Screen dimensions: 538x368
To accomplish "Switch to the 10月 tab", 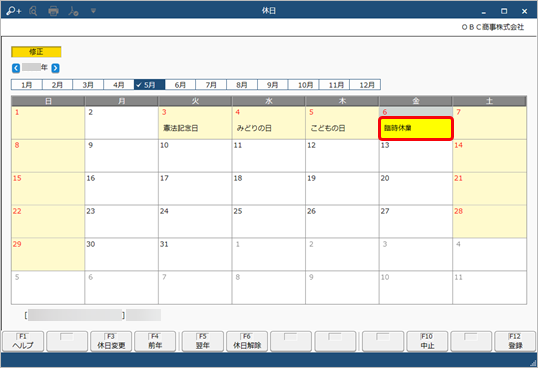I will pyautogui.click(x=304, y=85).
